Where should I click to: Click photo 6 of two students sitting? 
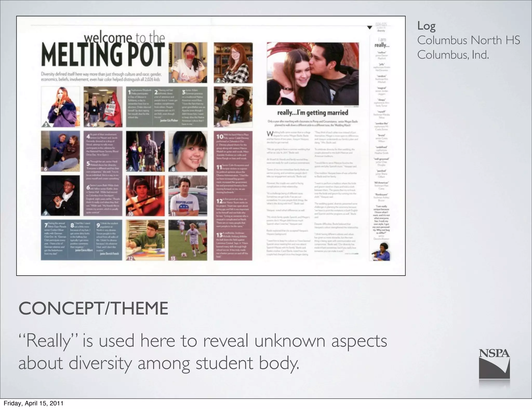[60, 151]
